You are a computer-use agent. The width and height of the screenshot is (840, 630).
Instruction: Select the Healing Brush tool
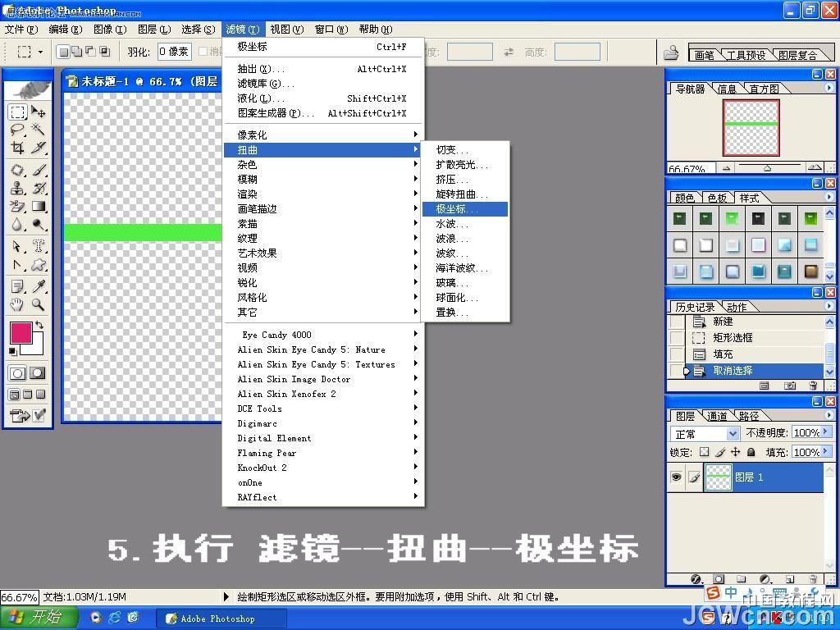pyautogui.click(x=17, y=171)
